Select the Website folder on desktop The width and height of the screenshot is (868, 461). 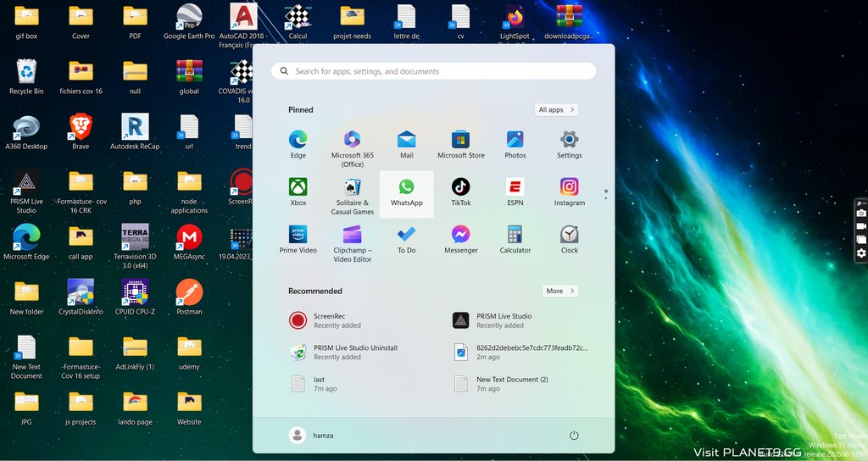pos(189,408)
